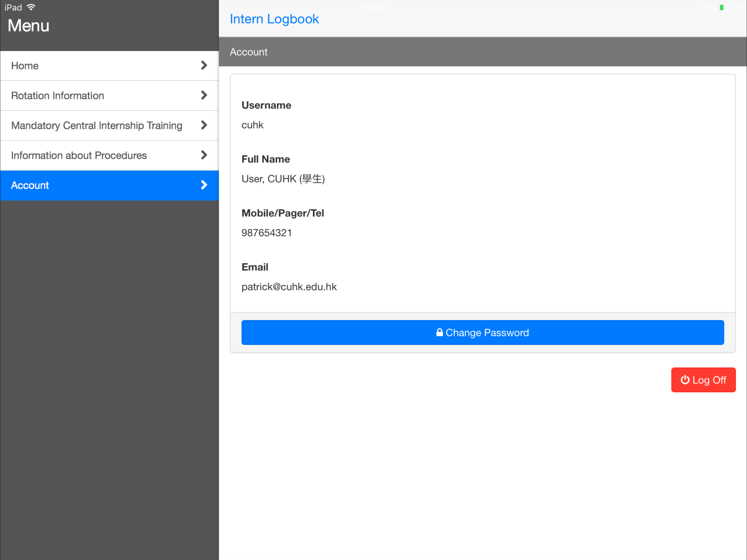Click the phone number 987654321
This screenshot has width=747, height=560.
pyautogui.click(x=266, y=233)
